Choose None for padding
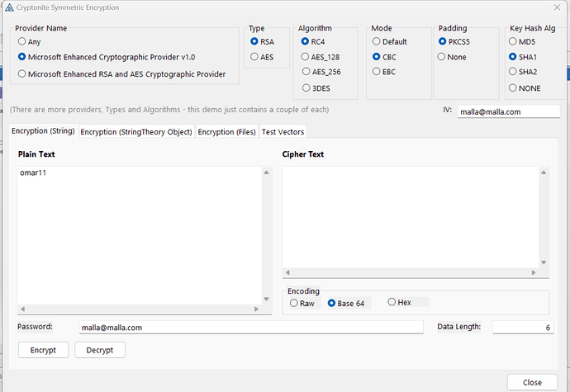The width and height of the screenshot is (570, 392). pyautogui.click(x=444, y=56)
